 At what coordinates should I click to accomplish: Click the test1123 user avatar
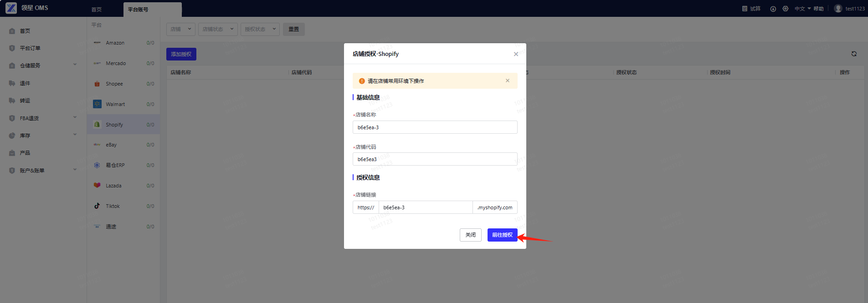(838, 8)
